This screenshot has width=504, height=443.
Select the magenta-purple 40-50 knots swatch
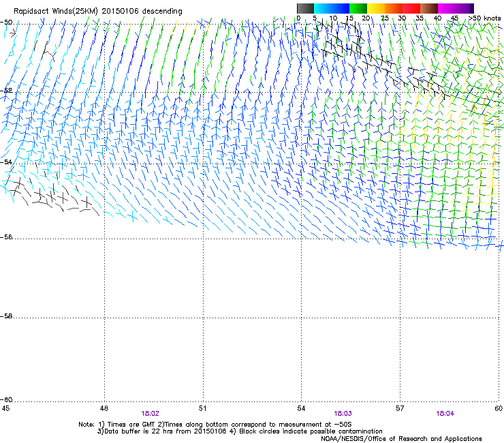pyautogui.click(x=456, y=8)
